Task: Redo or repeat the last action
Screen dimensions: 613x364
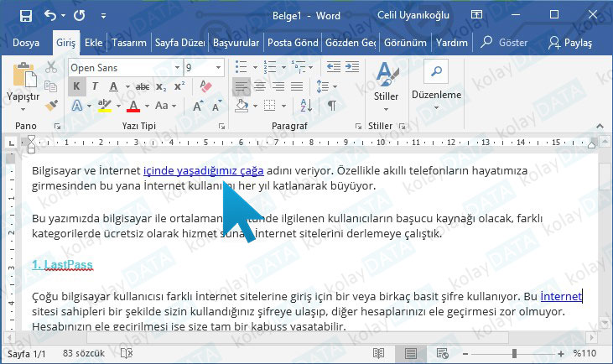Action: pyautogui.click(x=80, y=16)
